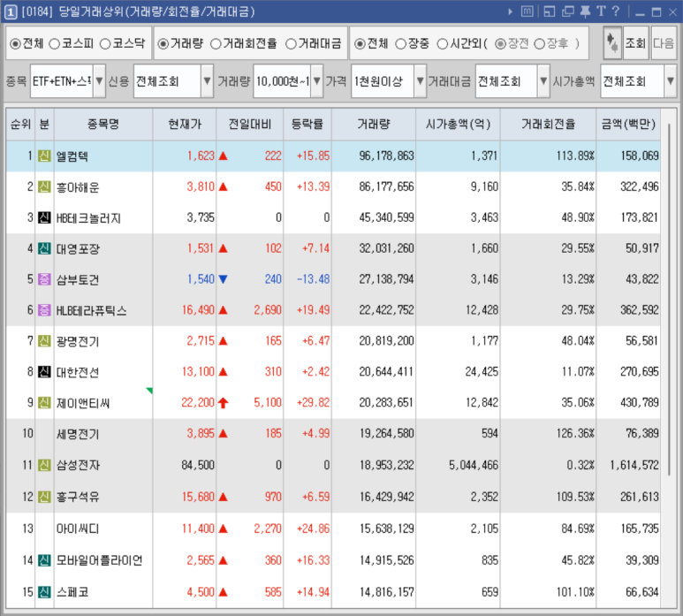Sort by 거래회전율 column header
The image size is (683, 616).
coord(549,124)
